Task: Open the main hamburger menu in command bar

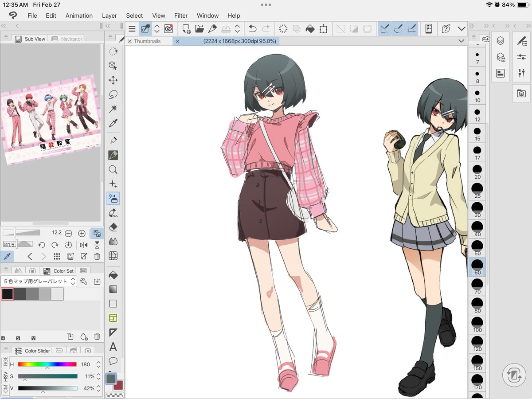Action: 132,29
